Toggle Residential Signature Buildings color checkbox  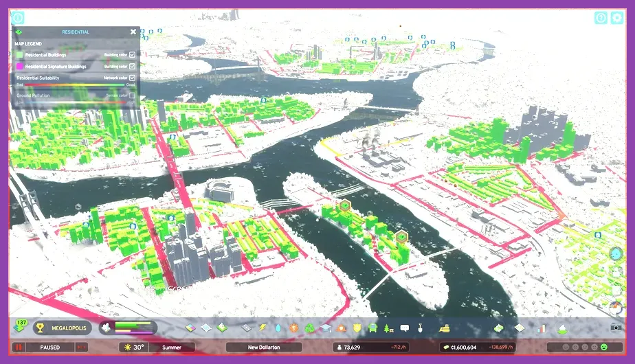[x=132, y=66]
